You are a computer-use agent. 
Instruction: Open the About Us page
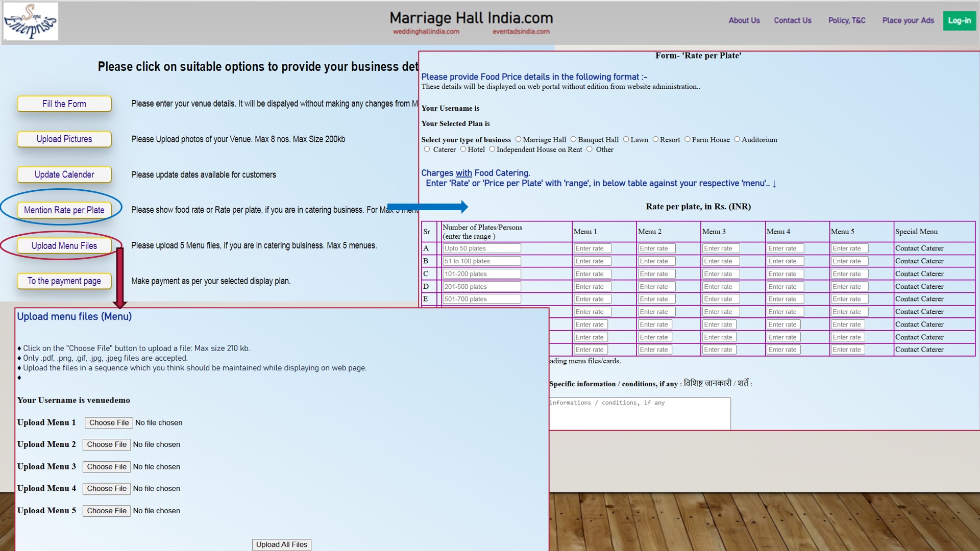tap(744, 20)
